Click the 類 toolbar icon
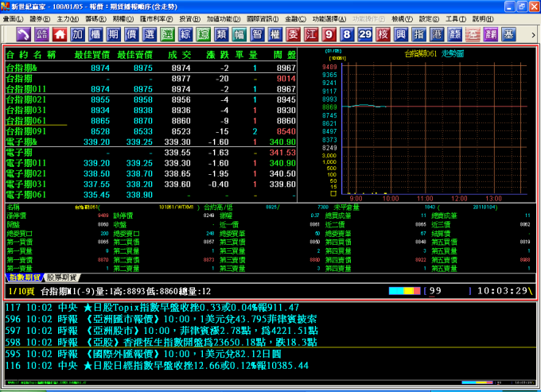Viewport: 541px width, 392px height. pyautogui.click(x=221, y=34)
